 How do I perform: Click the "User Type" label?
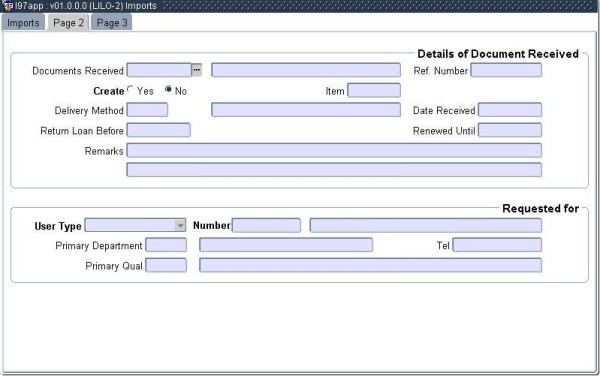coord(58,226)
